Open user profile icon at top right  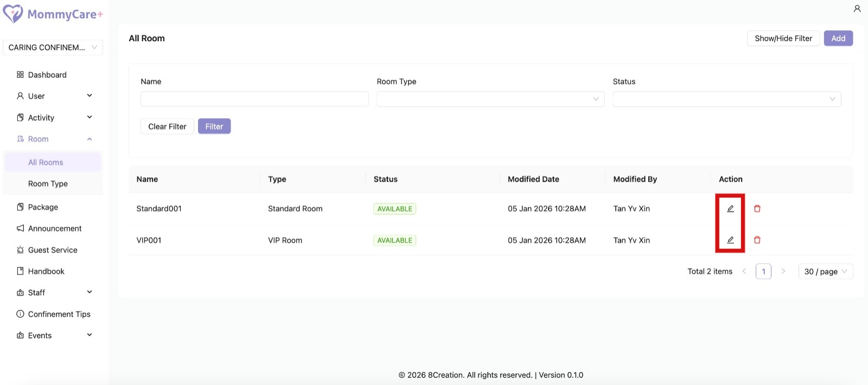click(x=857, y=9)
